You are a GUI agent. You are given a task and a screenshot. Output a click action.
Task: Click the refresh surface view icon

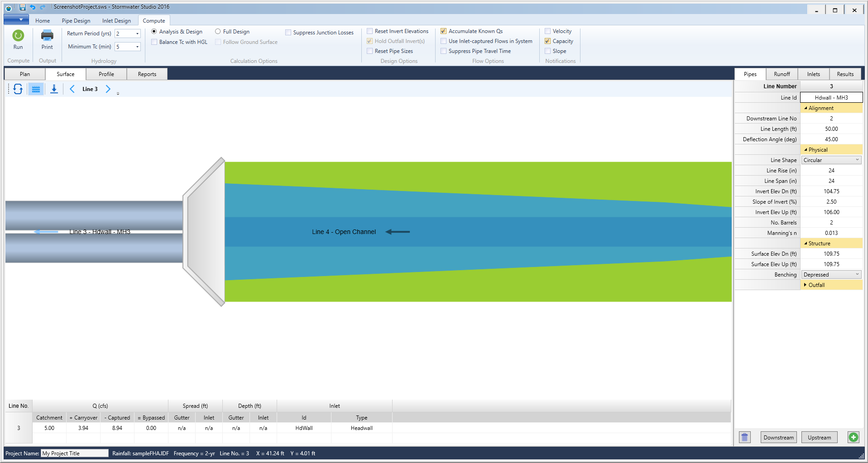point(18,89)
